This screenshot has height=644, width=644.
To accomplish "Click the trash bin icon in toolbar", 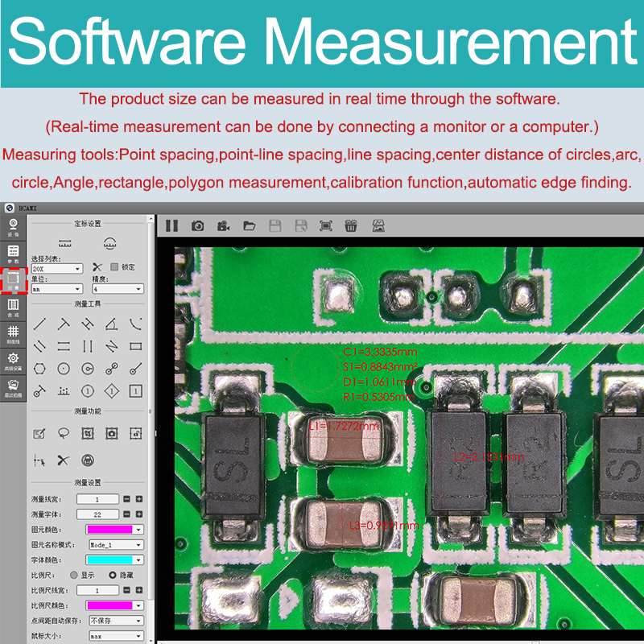I will [351, 226].
